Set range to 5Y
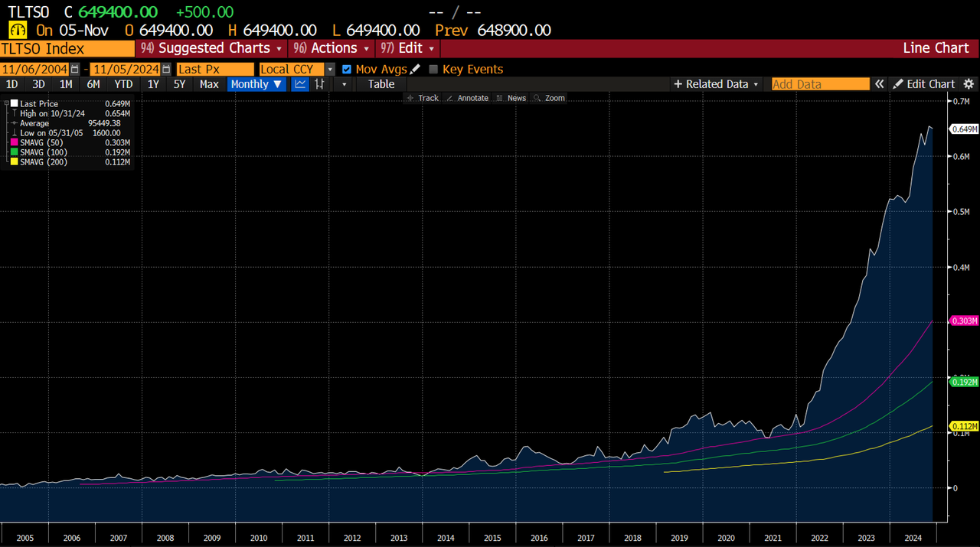 pyautogui.click(x=179, y=84)
